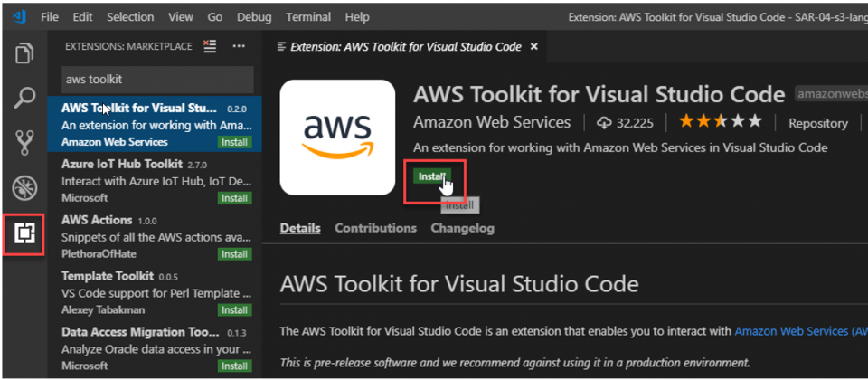Select AWS Toolkit for Visual Studio entry in list

(155, 124)
